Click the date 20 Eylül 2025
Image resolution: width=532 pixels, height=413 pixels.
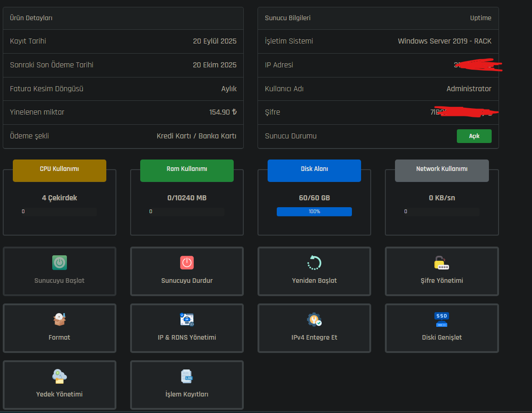pyautogui.click(x=215, y=41)
